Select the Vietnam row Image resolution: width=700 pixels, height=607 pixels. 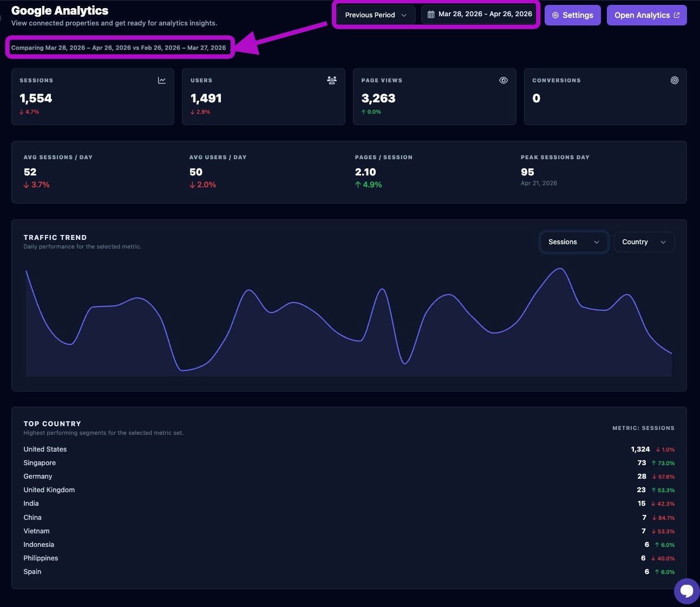tap(349, 531)
